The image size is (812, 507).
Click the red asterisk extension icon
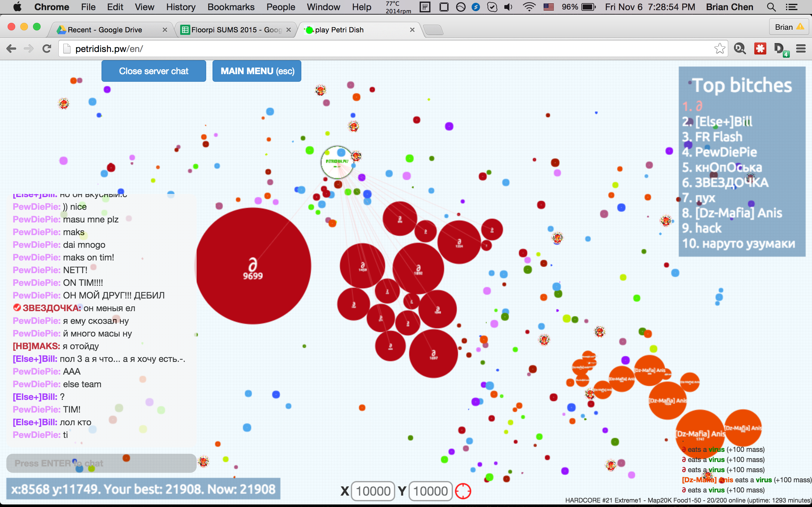pos(760,48)
